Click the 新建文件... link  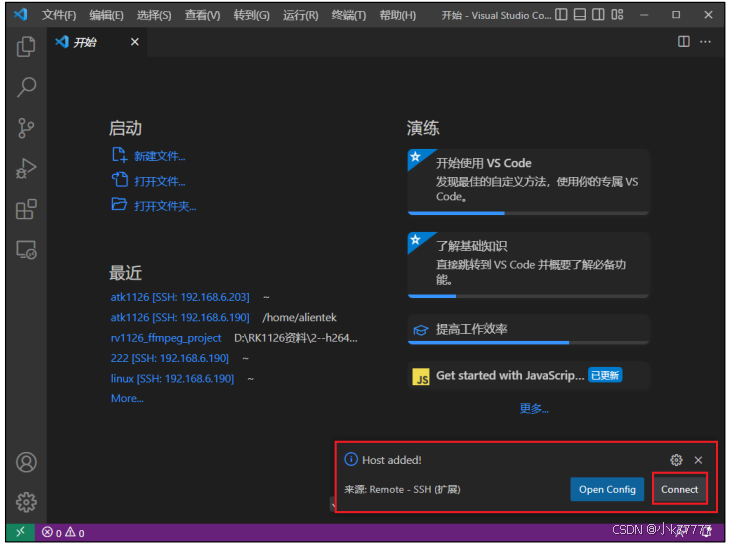(159, 156)
